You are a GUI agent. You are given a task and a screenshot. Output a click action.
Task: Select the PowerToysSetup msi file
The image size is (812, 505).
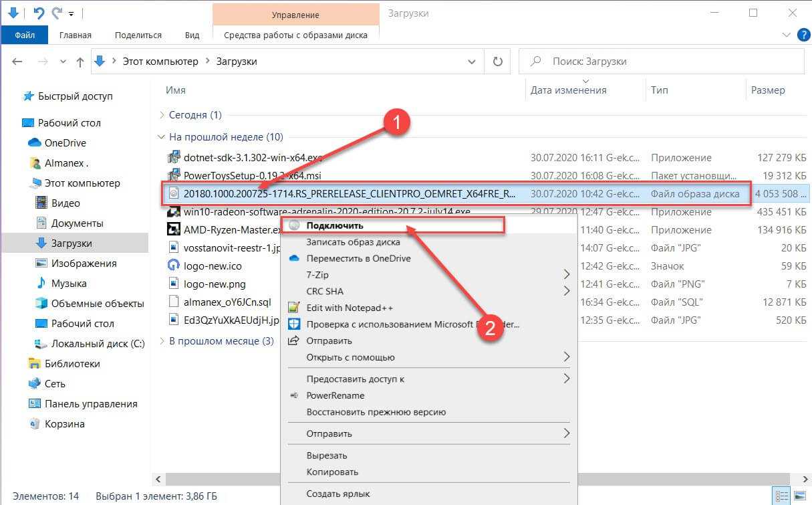(243, 175)
